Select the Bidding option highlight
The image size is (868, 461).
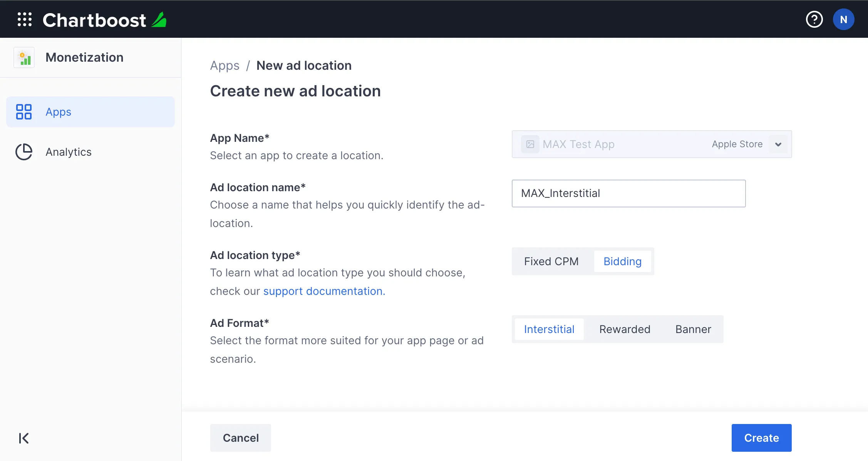click(x=622, y=261)
